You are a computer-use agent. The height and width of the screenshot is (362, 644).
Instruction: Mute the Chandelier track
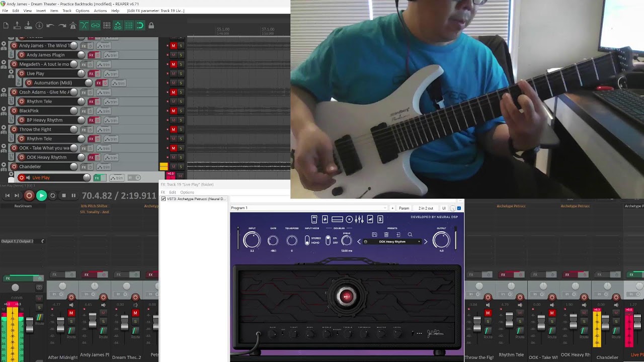(x=173, y=166)
